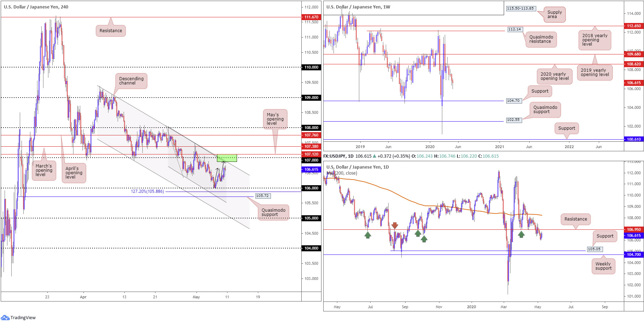This screenshot has height=322, width=644.
Task: Click the 100.610 blue price tag
Action: [634, 139]
